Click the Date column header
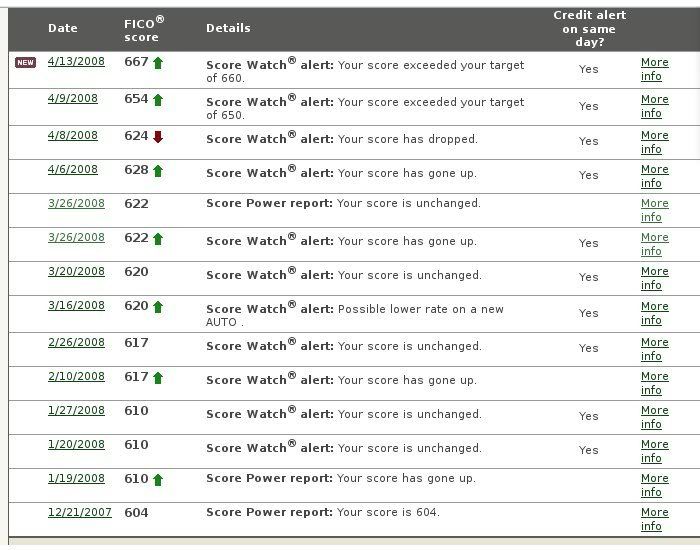This screenshot has height=550, width=700. click(62, 28)
